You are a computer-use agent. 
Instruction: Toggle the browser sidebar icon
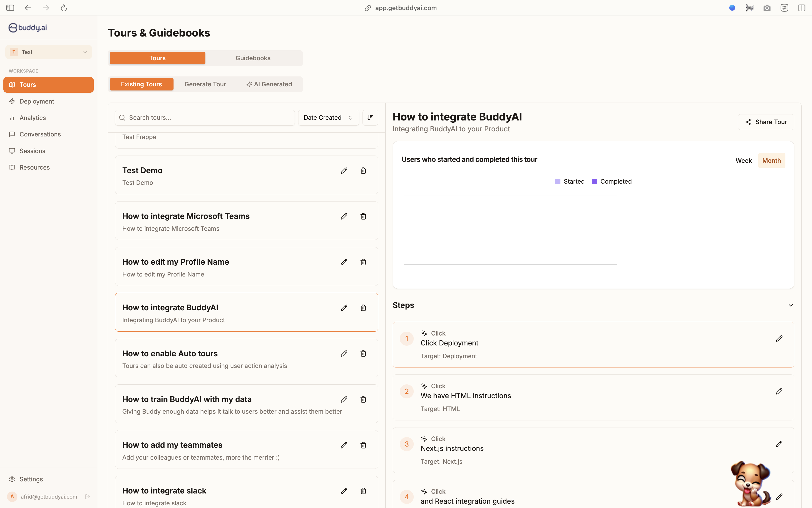coord(10,8)
